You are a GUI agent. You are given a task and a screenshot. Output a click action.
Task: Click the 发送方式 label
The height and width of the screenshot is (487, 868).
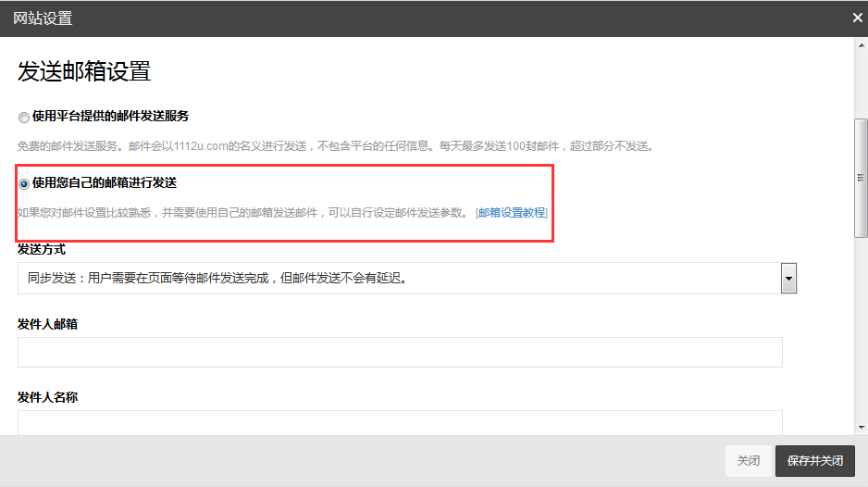(x=42, y=250)
